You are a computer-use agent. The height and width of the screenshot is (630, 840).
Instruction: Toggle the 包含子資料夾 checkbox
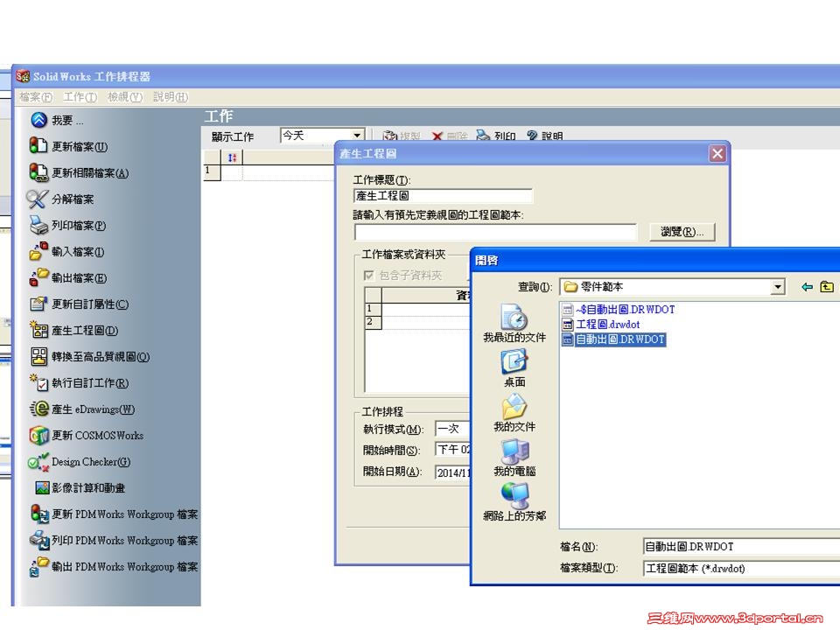click(x=368, y=276)
